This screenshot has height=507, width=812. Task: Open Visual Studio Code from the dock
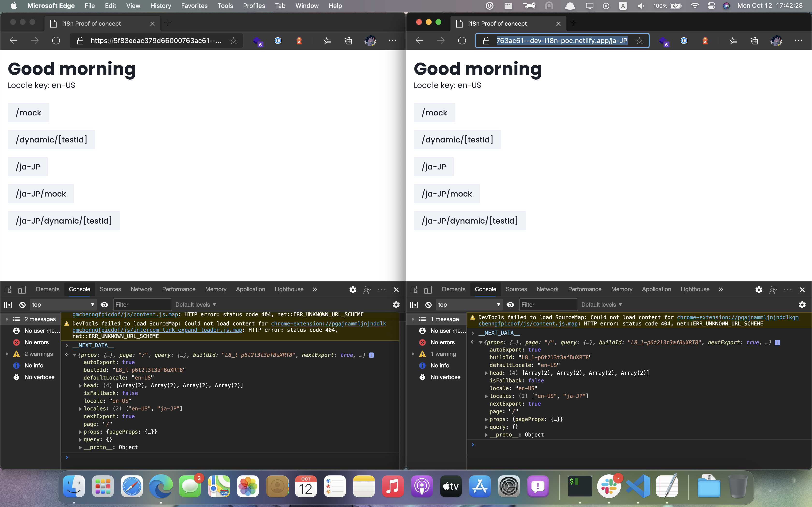click(x=638, y=486)
